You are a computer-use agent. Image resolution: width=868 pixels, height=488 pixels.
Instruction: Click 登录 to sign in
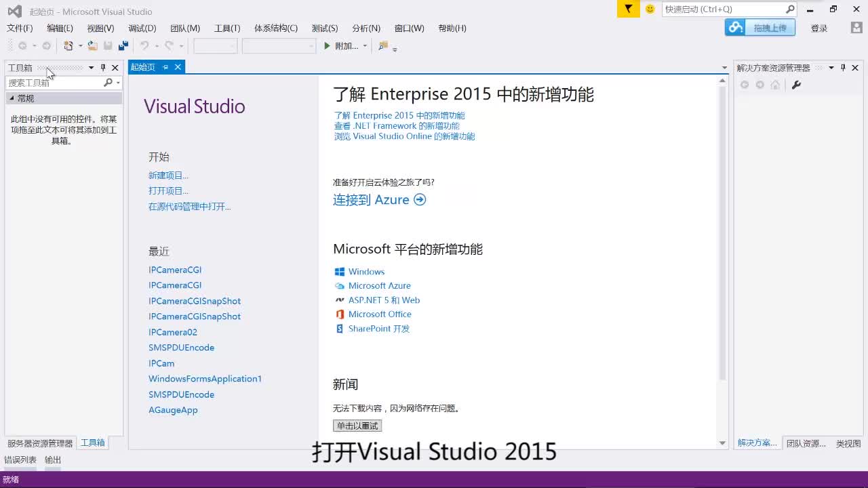click(819, 28)
